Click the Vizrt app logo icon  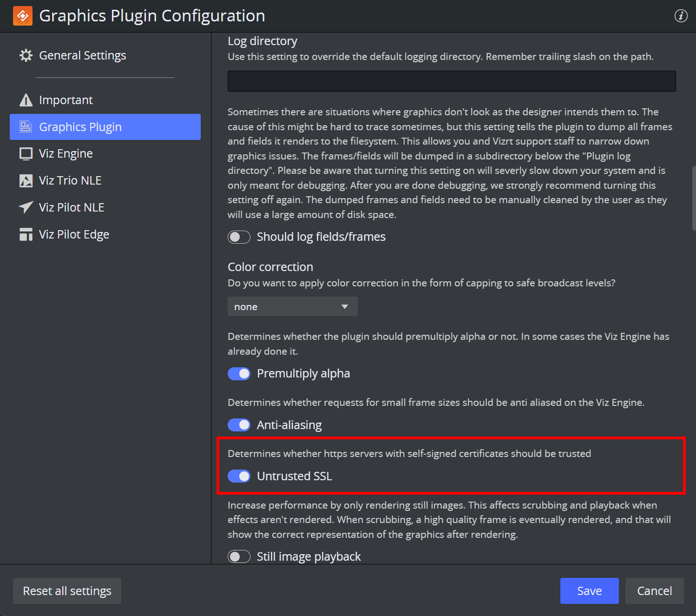[x=23, y=16]
